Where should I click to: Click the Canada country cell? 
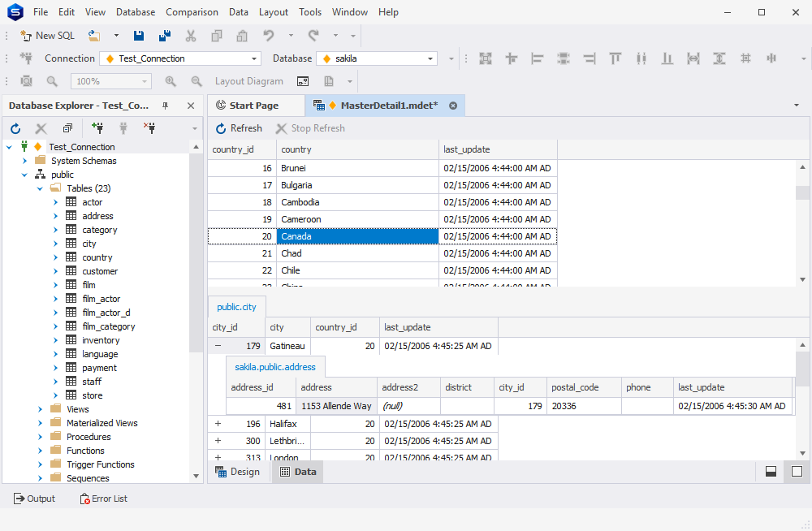click(x=357, y=236)
